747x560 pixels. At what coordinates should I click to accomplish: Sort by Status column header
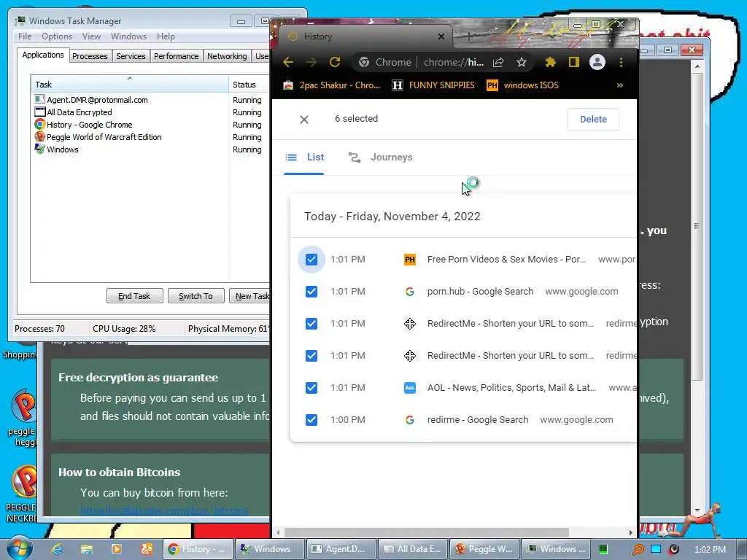tap(249, 85)
